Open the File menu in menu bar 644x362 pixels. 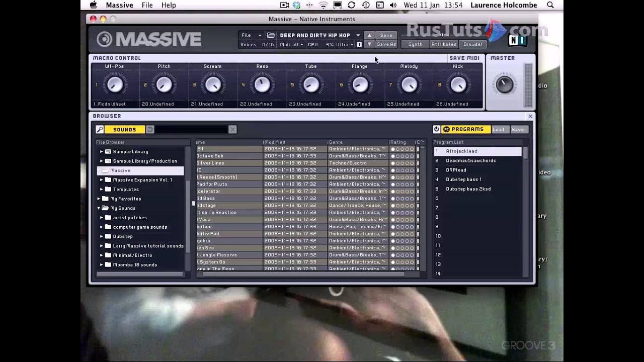(x=147, y=5)
